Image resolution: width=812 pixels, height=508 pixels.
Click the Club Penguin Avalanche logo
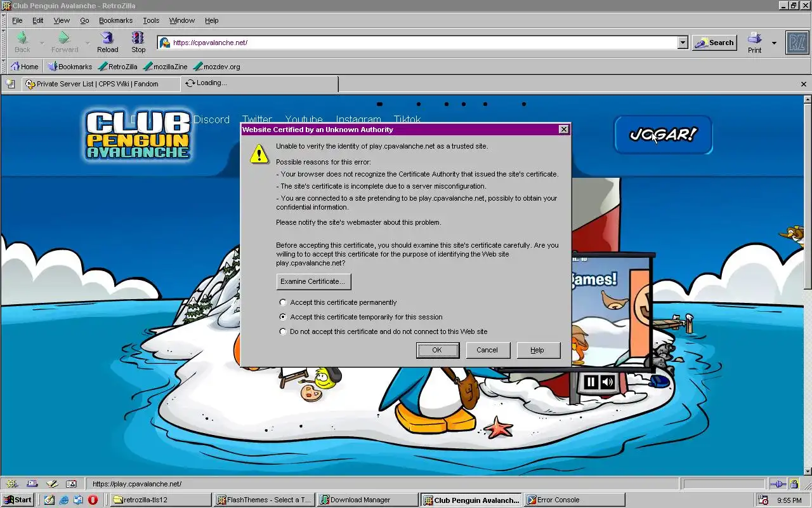(138, 135)
